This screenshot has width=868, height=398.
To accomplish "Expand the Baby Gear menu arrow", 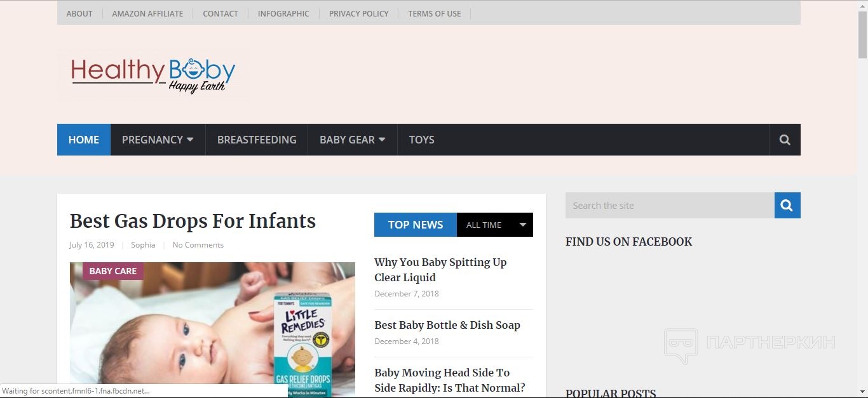I will tap(382, 140).
